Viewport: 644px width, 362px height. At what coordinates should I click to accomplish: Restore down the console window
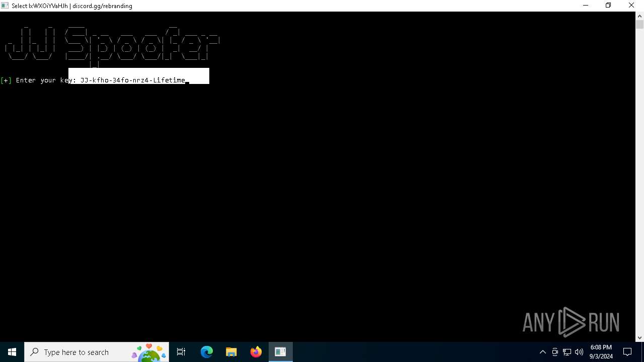pos(608,6)
